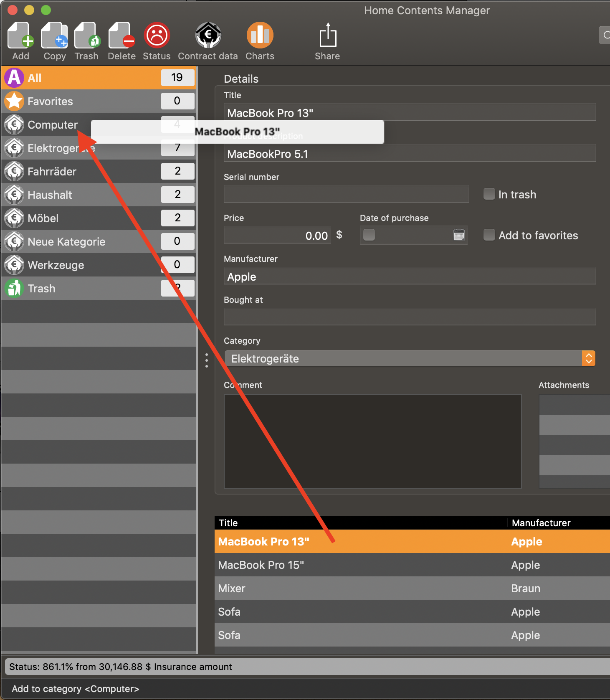Click the Bought at input field

(x=410, y=317)
